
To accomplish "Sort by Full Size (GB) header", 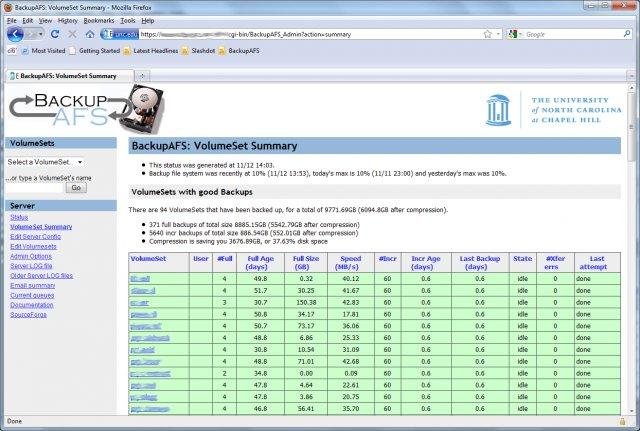I will tap(306, 263).
